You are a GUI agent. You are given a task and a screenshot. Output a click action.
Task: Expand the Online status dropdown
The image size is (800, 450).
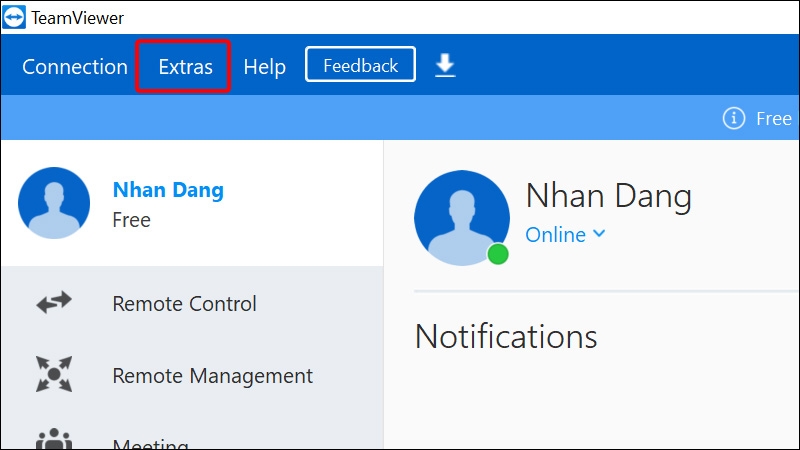pyautogui.click(x=565, y=235)
